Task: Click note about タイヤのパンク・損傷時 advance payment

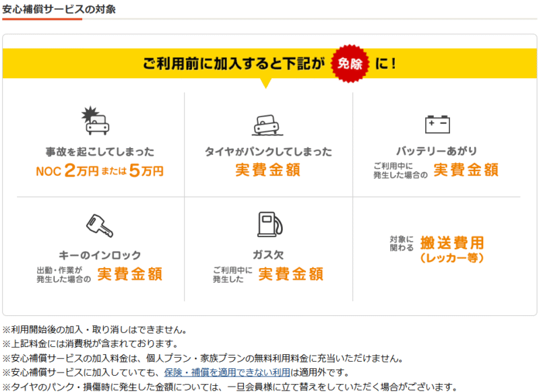Action: pos(230,387)
